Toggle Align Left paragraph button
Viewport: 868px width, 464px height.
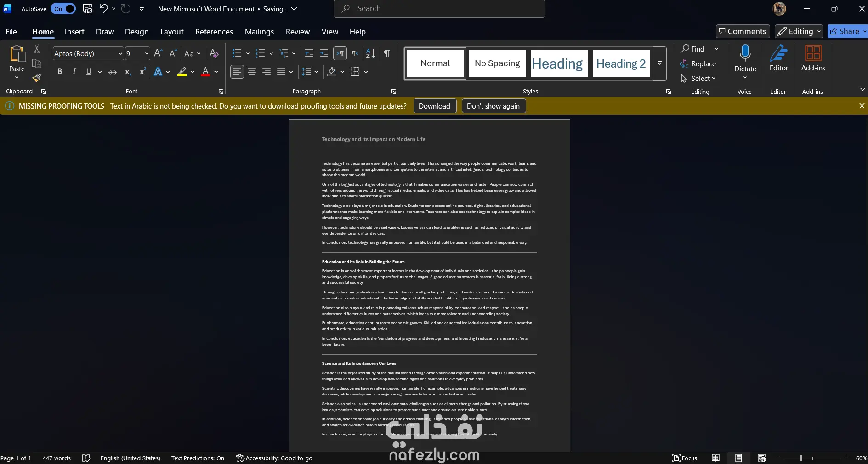237,72
